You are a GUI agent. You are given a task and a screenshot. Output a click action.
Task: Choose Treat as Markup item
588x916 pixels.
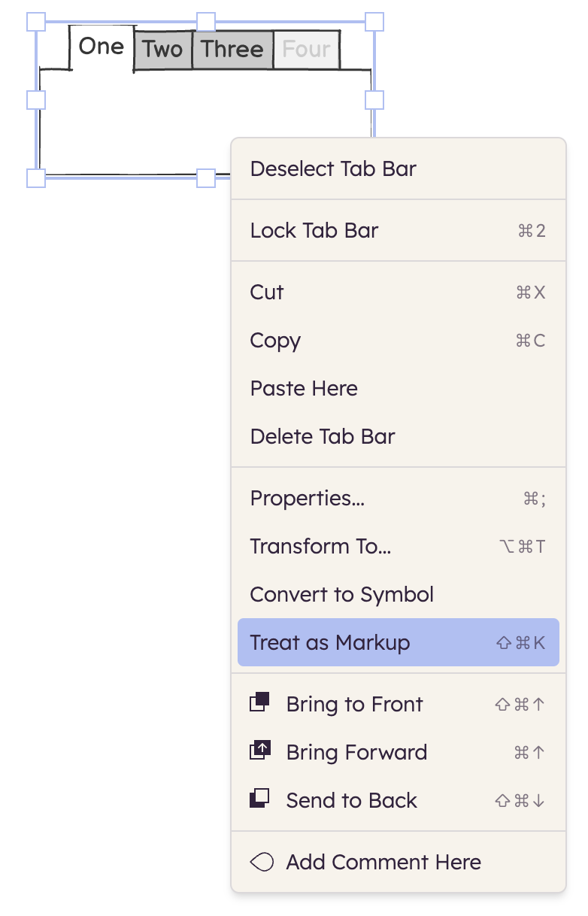(399, 642)
